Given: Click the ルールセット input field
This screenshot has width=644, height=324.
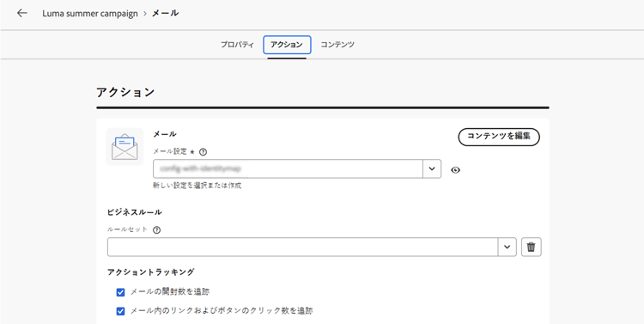Looking at the screenshot, I should 303,247.
